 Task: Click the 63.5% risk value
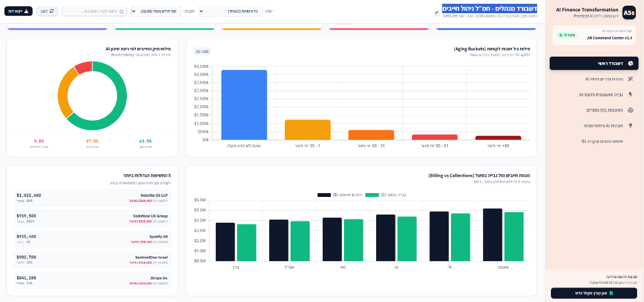click(146, 141)
